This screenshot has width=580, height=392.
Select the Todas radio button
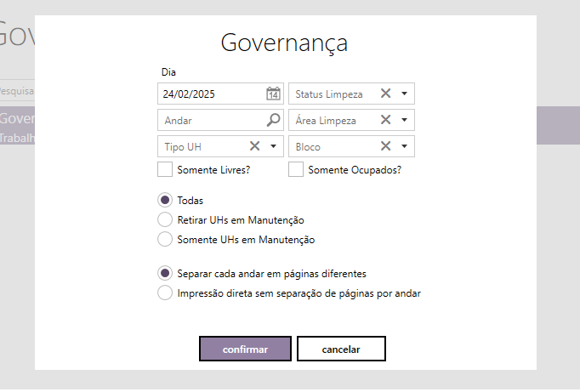pos(165,200)
